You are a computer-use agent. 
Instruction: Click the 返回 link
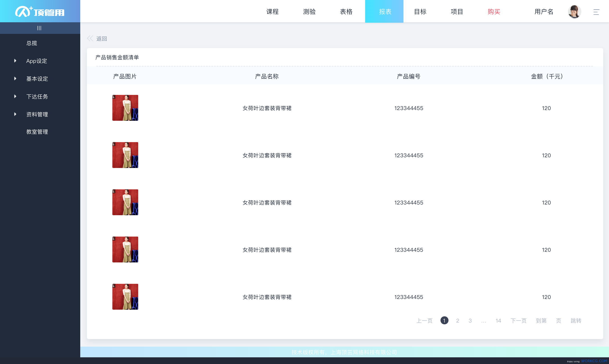pyautogui.click(x=102, y=39)
